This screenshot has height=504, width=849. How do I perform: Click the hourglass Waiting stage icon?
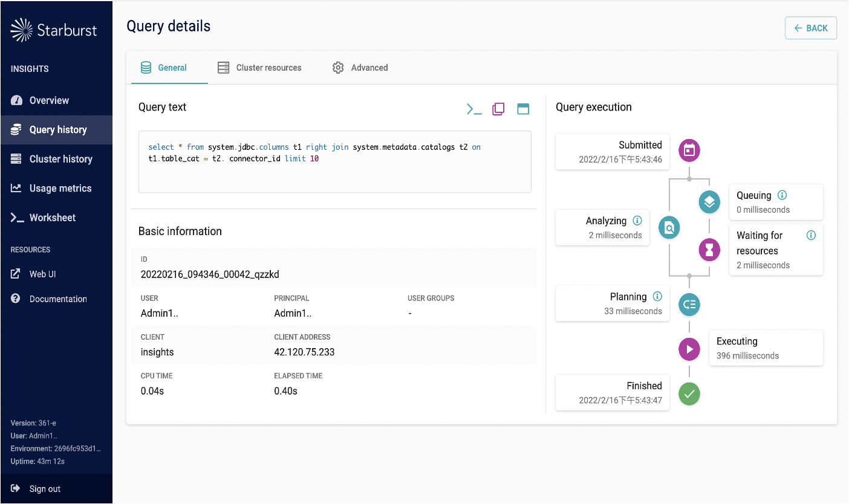tap(709, 250)
